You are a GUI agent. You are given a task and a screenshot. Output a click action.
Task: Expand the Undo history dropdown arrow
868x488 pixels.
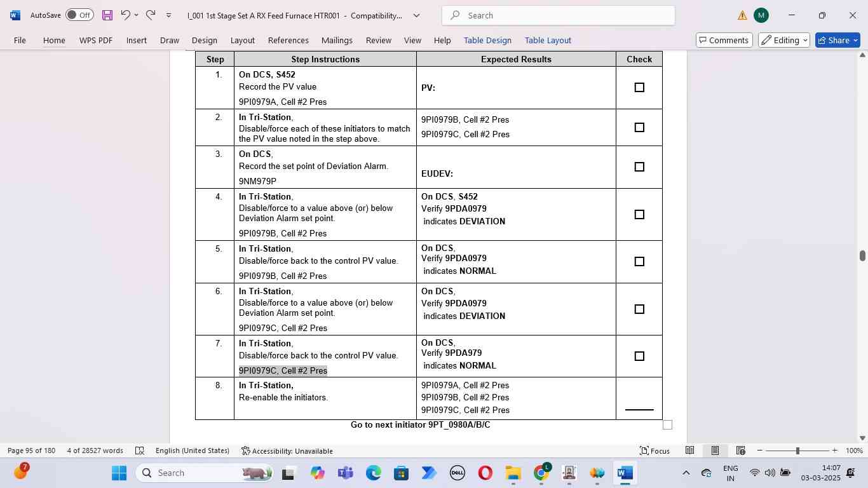coord(136,15)
